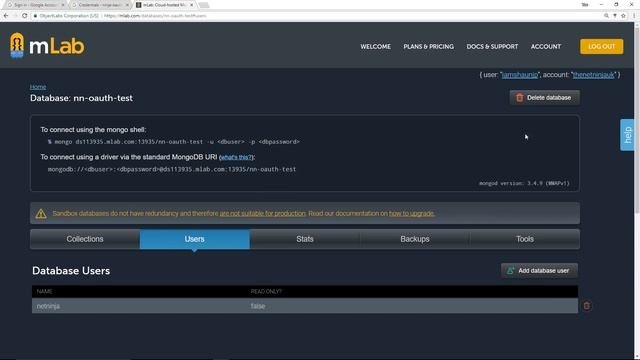
Task: Click the browser back arrow
Action: [x=6, y=16]
